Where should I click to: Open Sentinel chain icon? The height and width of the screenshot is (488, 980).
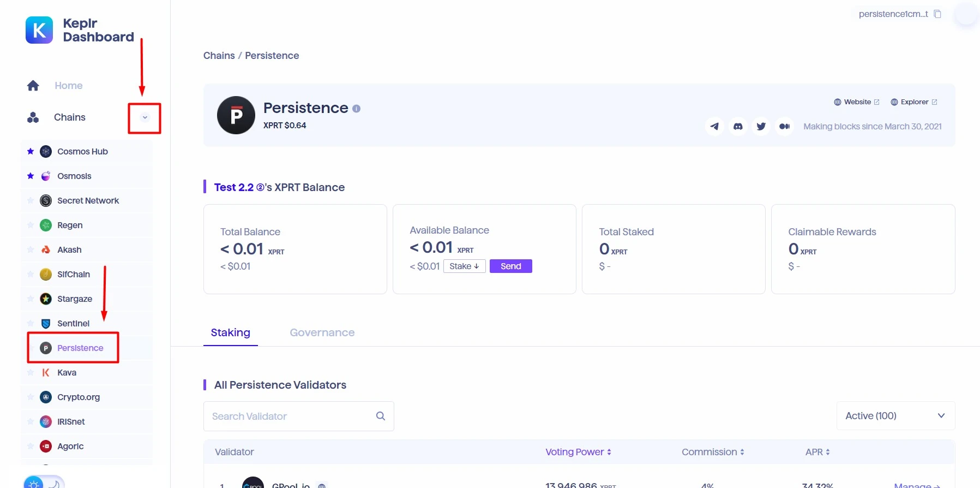(x=46, y=323)
